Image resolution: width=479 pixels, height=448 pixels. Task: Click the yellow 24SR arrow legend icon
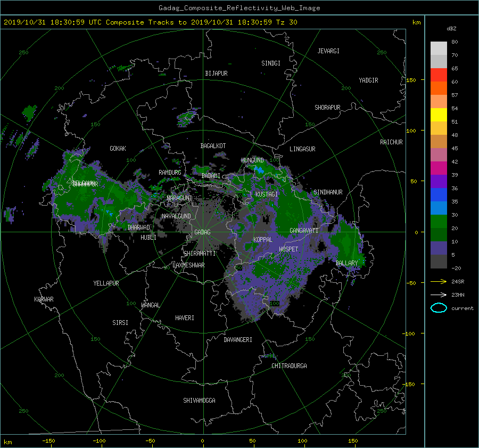(439, 281)
